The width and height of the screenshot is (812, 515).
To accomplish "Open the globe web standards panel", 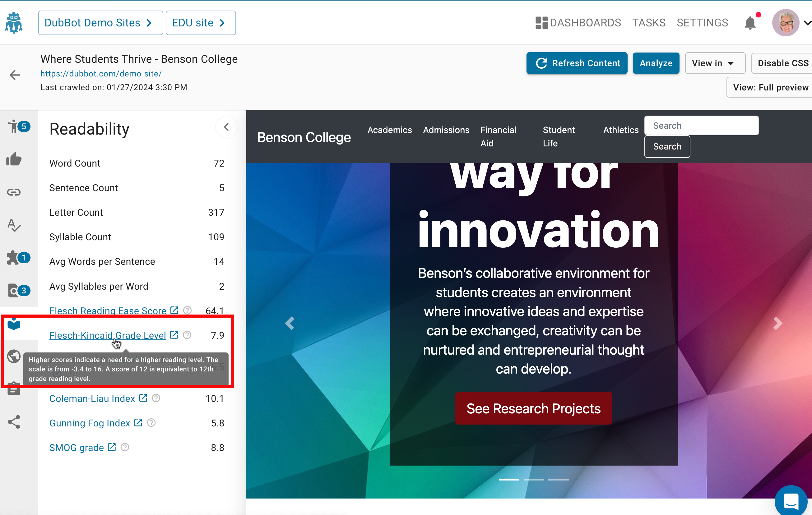I will [x=14, y=356].
